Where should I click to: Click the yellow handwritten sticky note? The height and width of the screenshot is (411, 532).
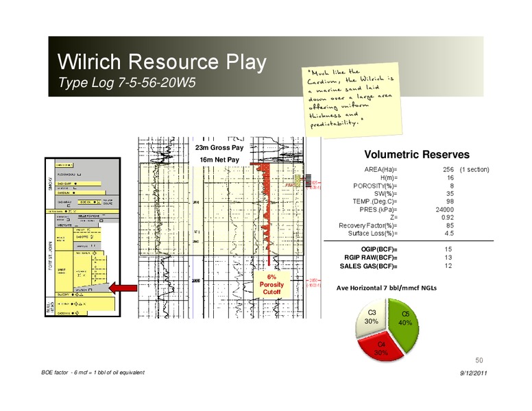pyautogui.click(x=352, y=100)
